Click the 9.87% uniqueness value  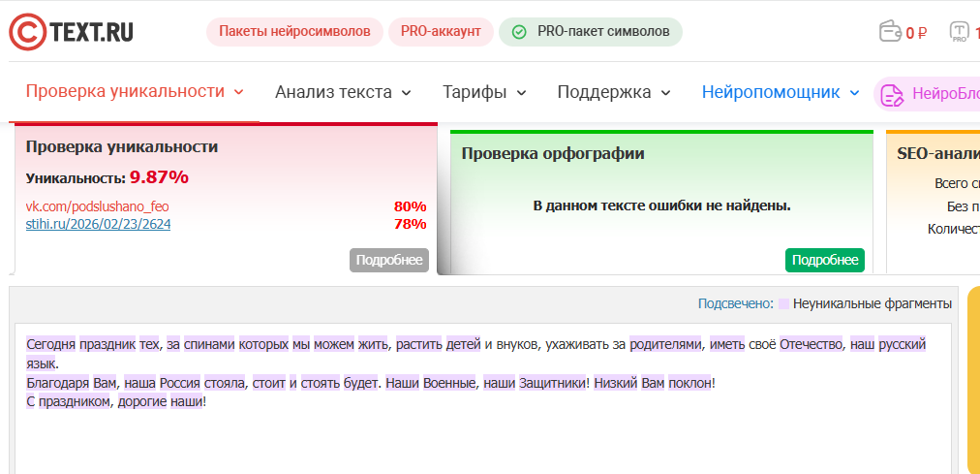[x=159, y=177]
